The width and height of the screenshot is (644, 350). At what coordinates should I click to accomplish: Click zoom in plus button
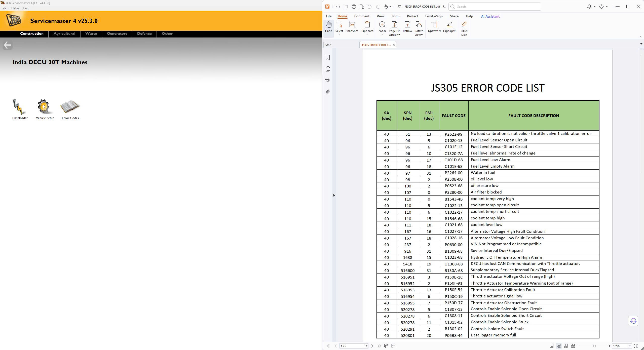coord(609,346)
